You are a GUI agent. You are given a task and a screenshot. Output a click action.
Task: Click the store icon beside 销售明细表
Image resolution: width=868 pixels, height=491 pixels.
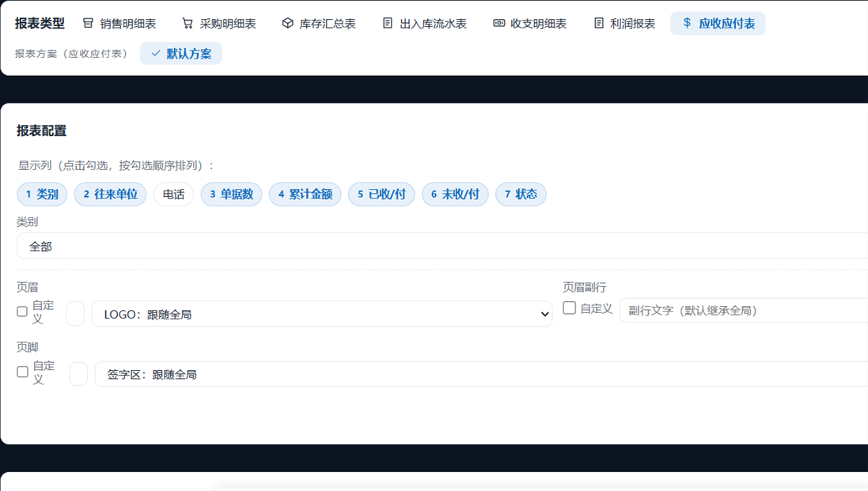(88, 23)
